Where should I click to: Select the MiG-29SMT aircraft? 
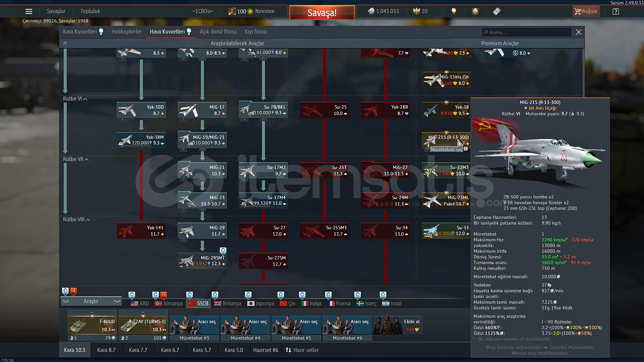click(202, 261)
